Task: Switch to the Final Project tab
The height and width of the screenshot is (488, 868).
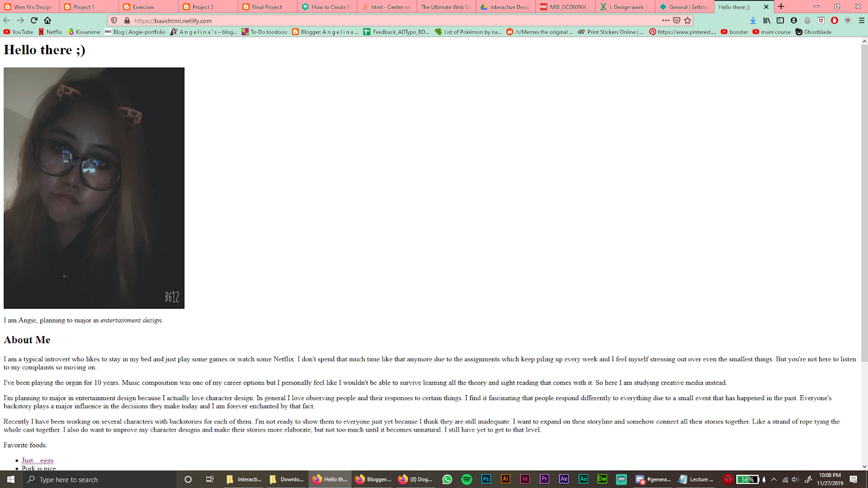Action: (268, 7)
